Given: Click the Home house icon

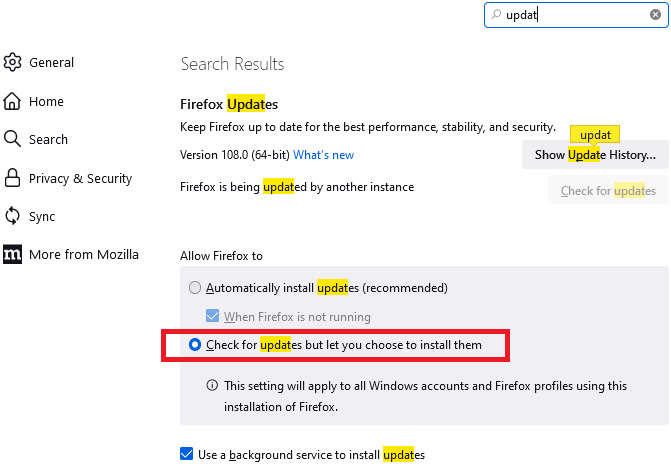Looking at the screenshot, I should coord(13,101).
